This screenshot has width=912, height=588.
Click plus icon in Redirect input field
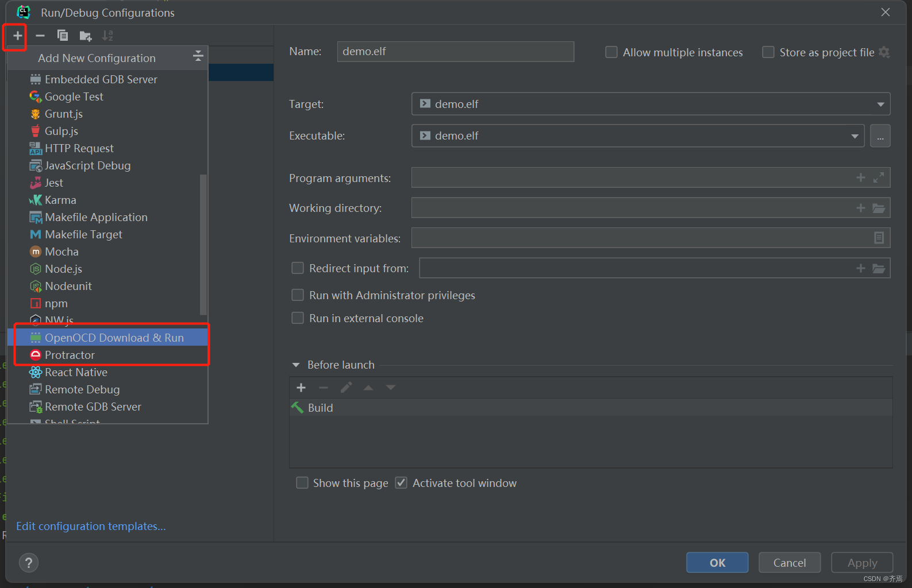[860, 268]
